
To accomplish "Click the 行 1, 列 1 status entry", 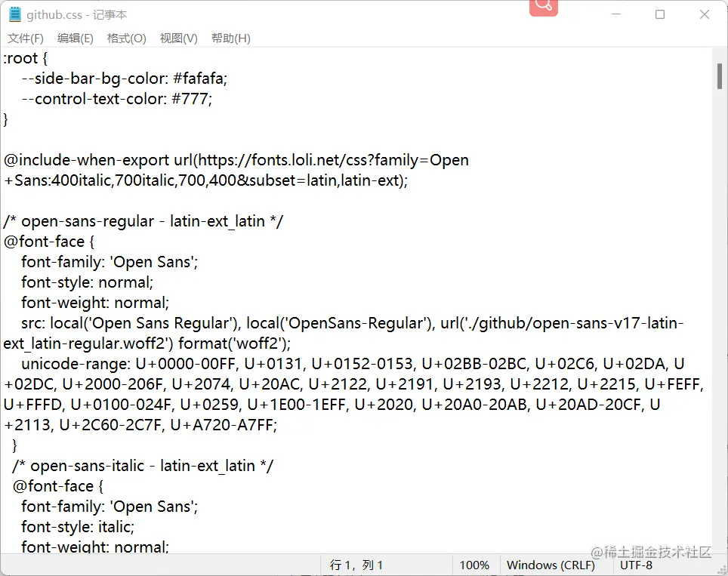I will tap(356, 565).
